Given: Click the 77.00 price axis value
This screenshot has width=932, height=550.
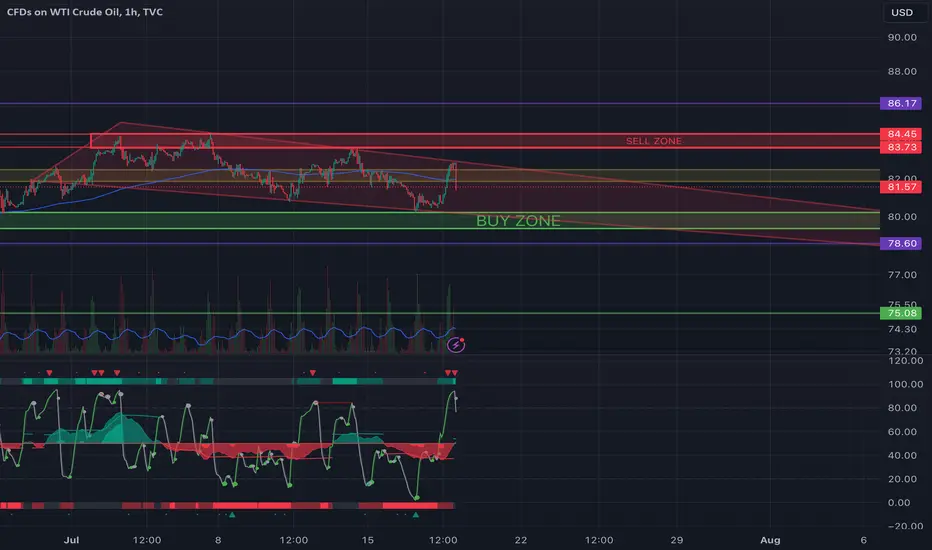Looking at the screenshot, I should 902,275.
